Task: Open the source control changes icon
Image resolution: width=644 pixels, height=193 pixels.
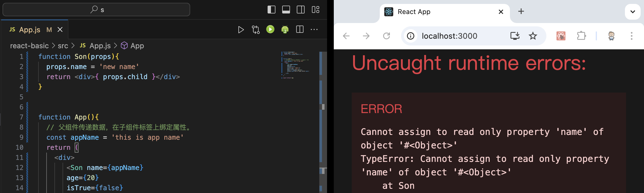Action: (x=256, y=30)
